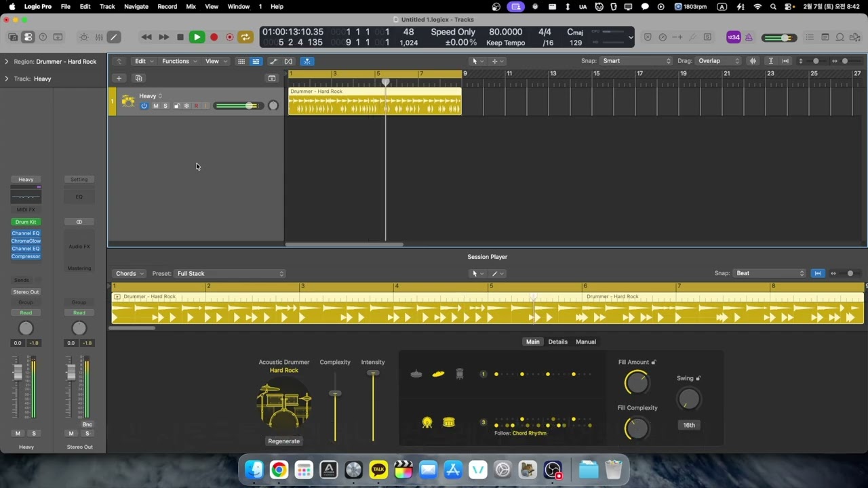Expand the Track Heavy inspector disclosure

7,79
